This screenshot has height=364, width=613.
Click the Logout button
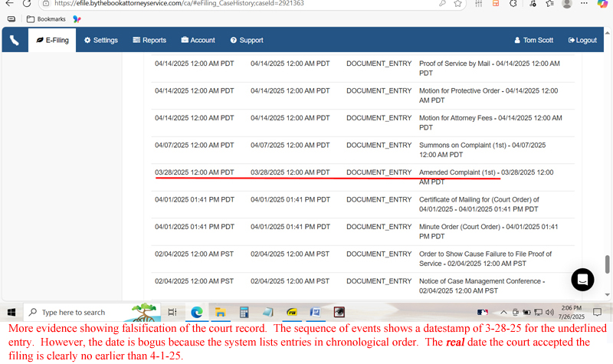(x=582, y=40)
